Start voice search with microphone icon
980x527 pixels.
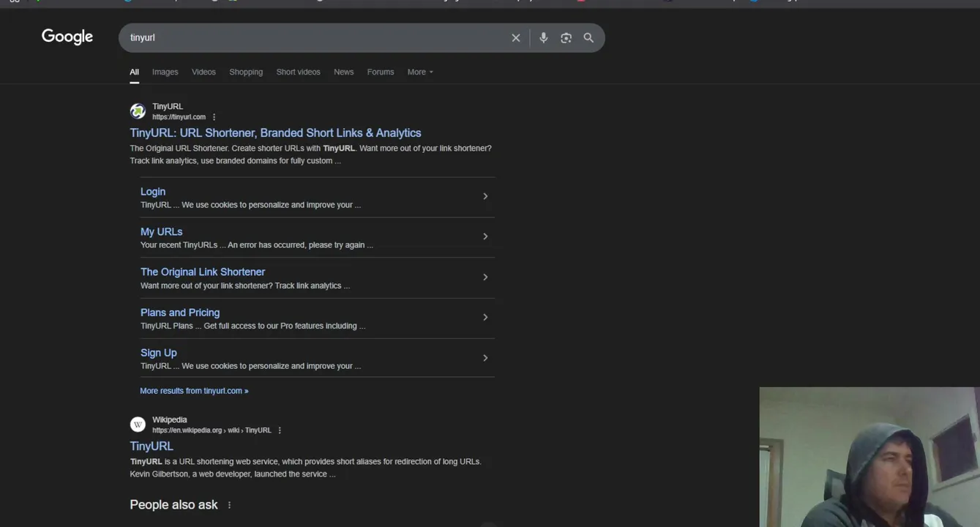click(543, 38)
